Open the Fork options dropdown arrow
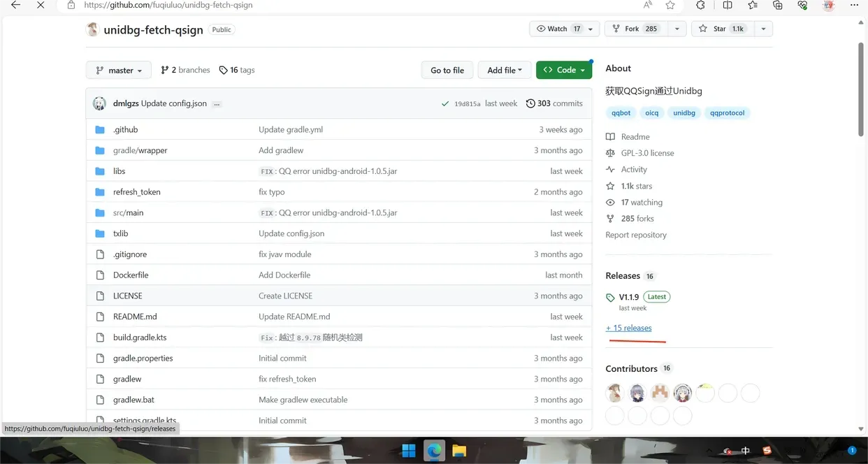This screenshot has width=868, height=464. tap(677, 29)
